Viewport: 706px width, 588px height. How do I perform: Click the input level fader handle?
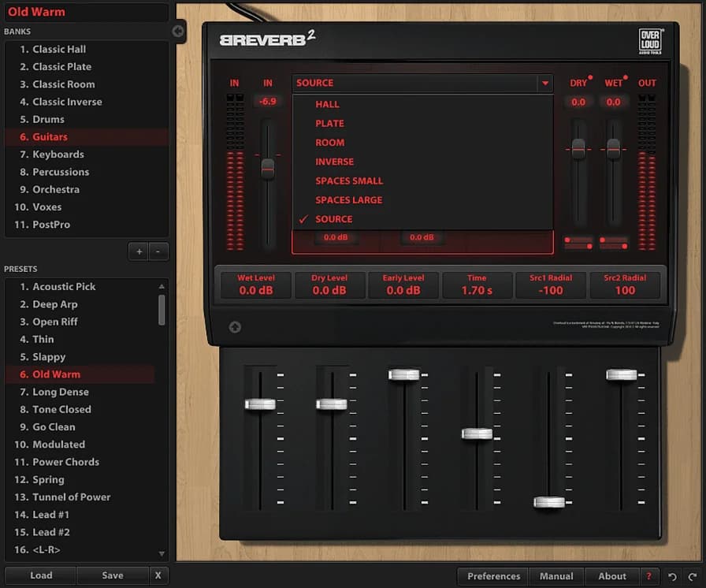(x=268, y=169)
